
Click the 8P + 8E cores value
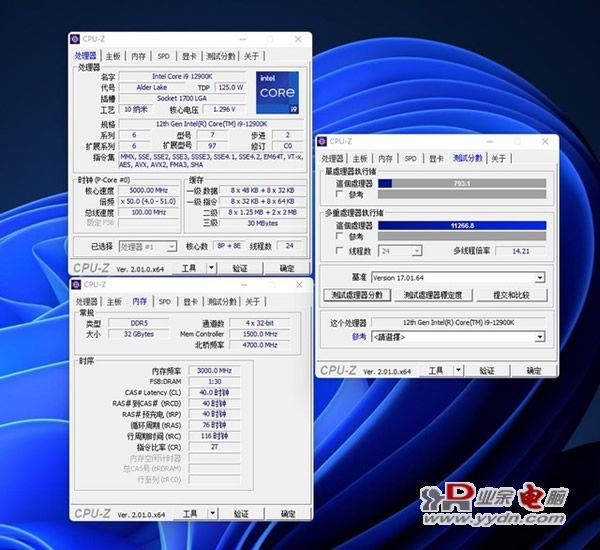(x=229, y=246)
